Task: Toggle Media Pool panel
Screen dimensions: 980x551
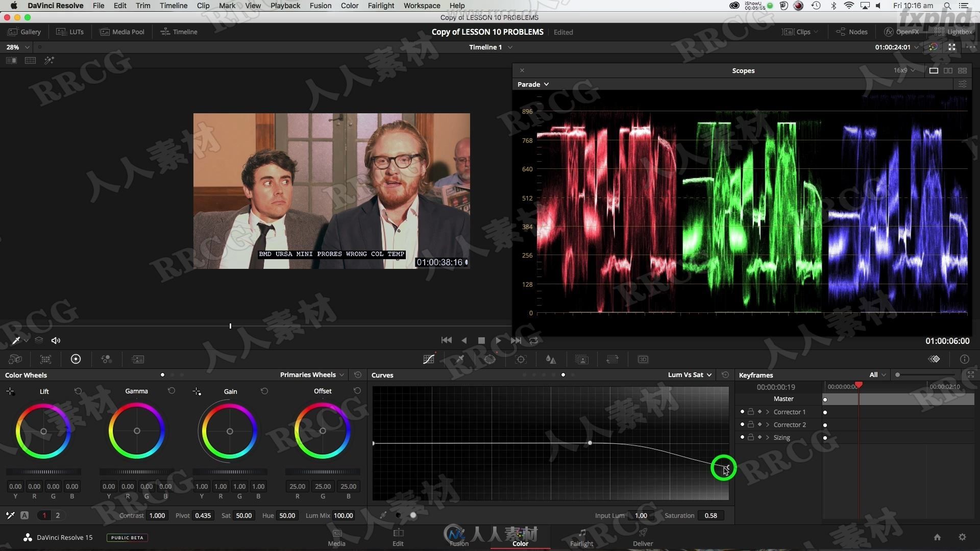Action: (x=122, y=32)
